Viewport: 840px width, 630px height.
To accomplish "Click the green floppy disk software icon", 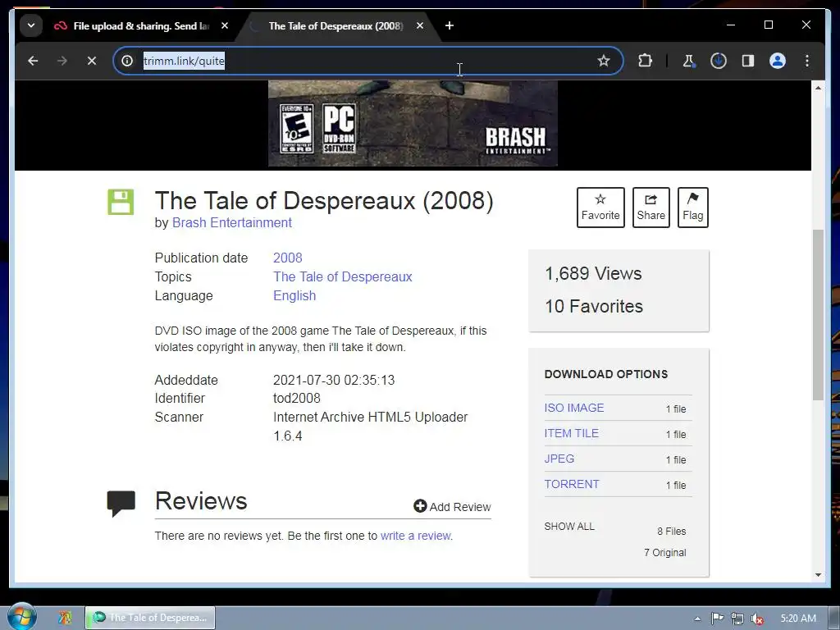I will tap(121, 202).
